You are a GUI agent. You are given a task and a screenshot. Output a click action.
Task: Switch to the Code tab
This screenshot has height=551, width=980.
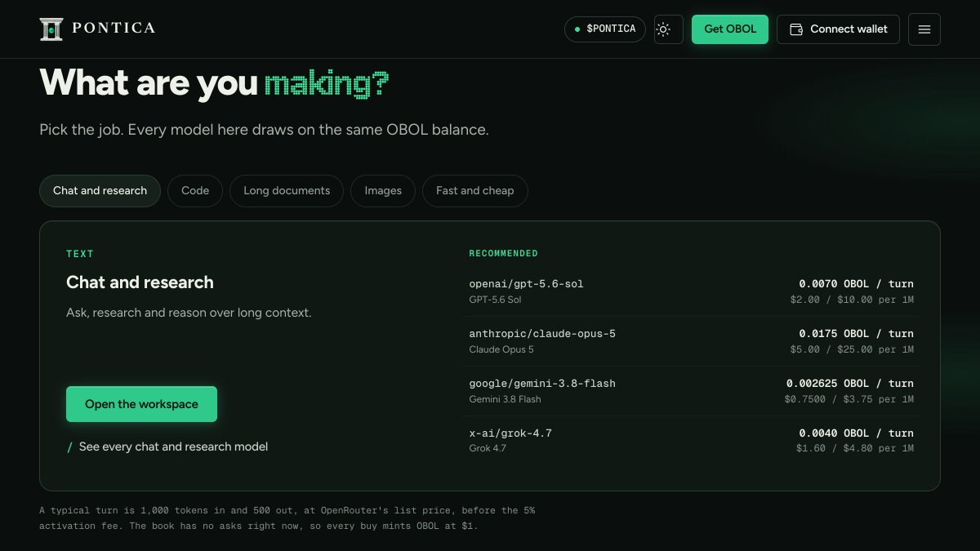(195, 191)
